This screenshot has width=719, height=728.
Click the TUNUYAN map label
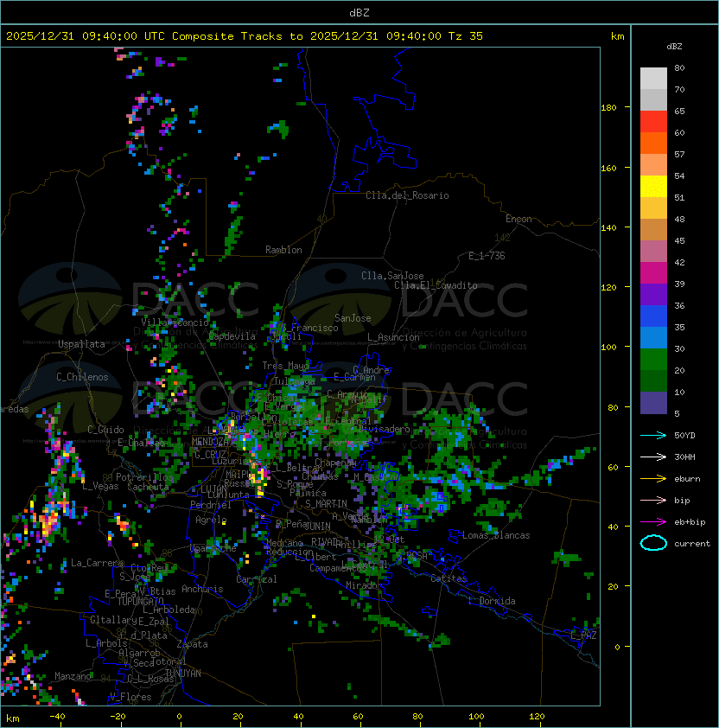[183, 674]
